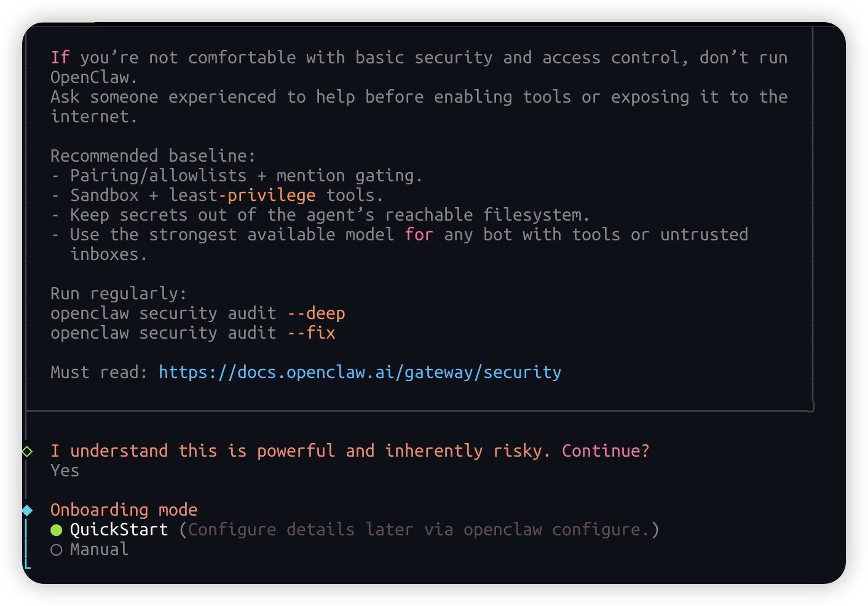Image resolution: width=868 pixels, height=606 pixels.
Task: Click the pink for keyword in baseline list
Action: coord(419,235)
